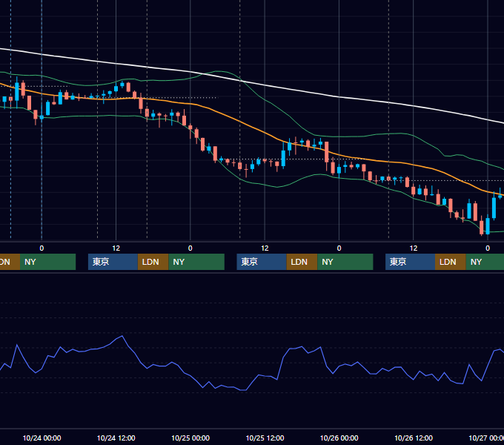Select the 東京 session block on 10/26
This screenshot has height=445, width=504.
(410, 262)
